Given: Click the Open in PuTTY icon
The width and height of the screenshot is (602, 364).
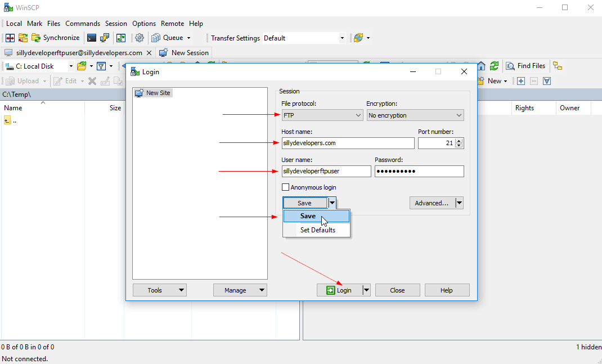Looking at the screenshot, I should pos(105,38).
